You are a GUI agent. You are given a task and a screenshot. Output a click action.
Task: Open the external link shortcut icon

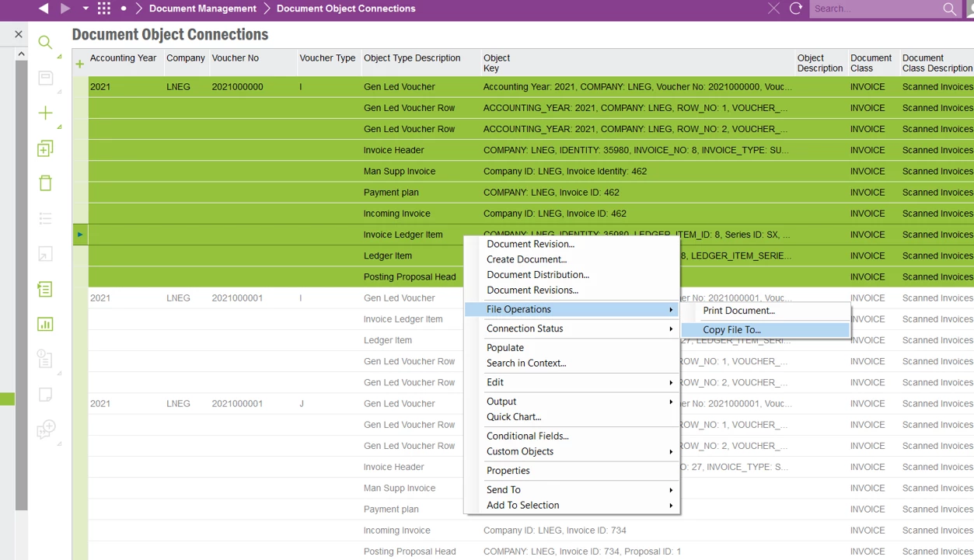44,254
